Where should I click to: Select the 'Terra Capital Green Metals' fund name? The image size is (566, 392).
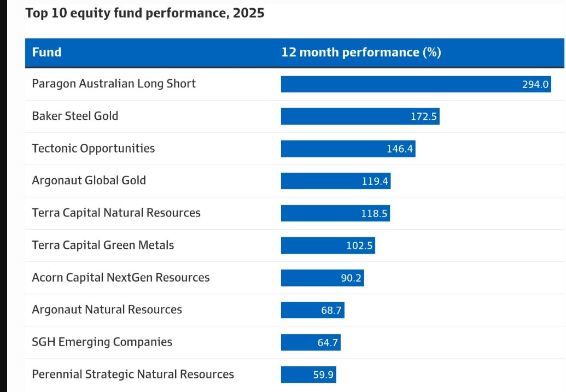click(x=103, y=245)
